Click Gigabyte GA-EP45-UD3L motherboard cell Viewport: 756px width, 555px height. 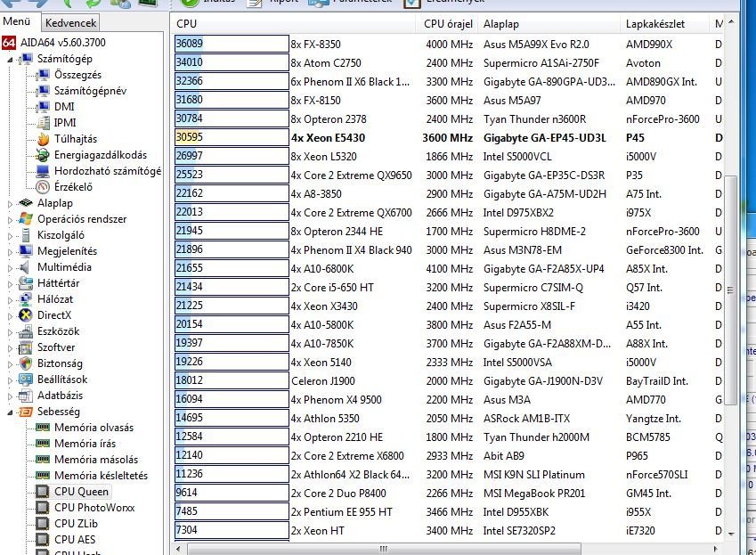point(544,137)
